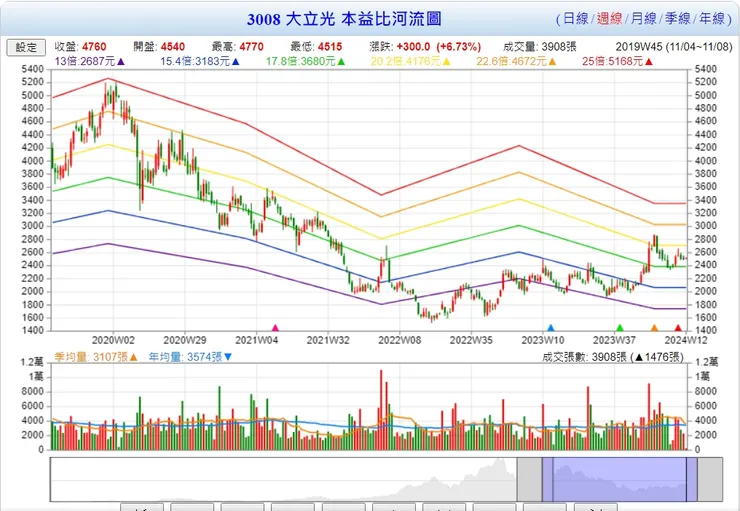Screen dimensions: 740x511
Task: Click the 開盤 4540 opening price
Action: (x=159, y=47)
